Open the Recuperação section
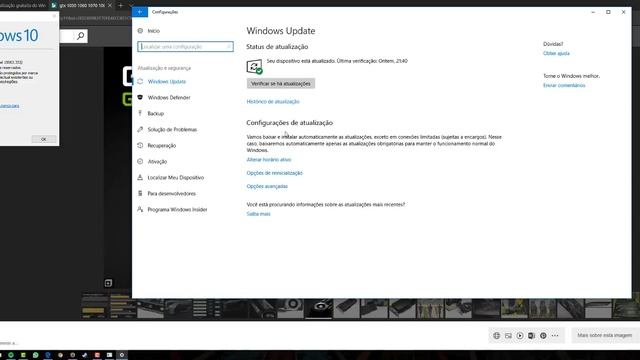The width and height of the screenshot is (640, 360). (x=162, y=145)
